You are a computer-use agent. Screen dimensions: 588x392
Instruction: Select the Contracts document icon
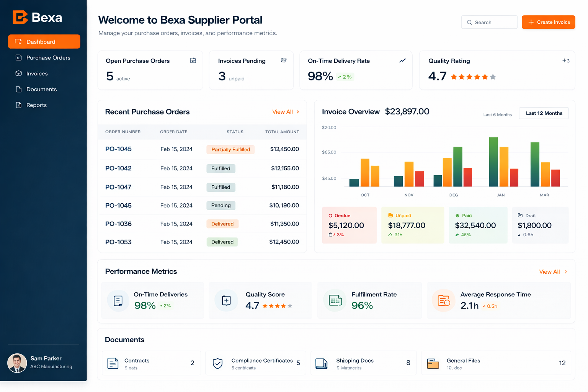tap(113, 363)
